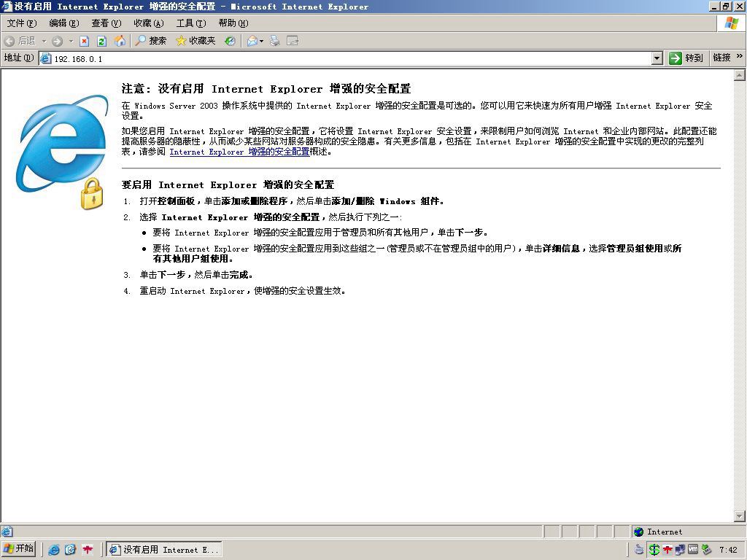The image size is (747, 560).
Task: Click the Print toolbar icon
Action: point(275,42)
